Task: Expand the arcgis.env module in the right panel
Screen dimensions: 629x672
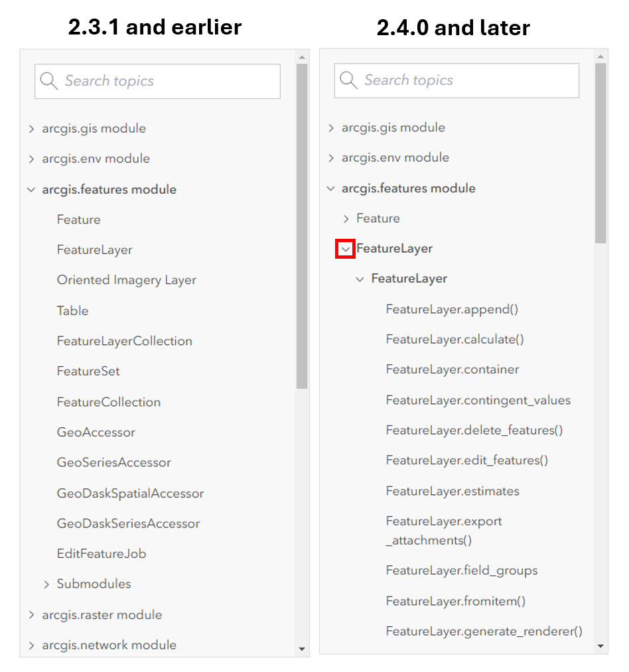Action: click(331, 158)
